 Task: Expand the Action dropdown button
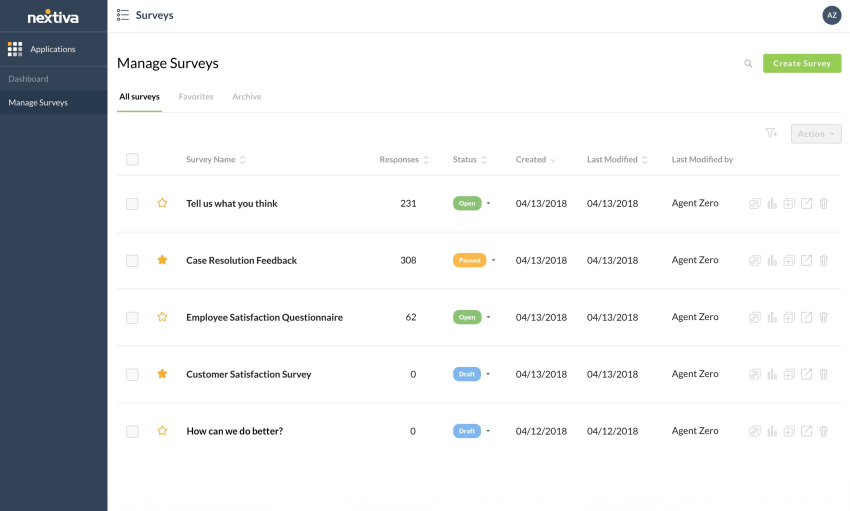pos(816,134)
